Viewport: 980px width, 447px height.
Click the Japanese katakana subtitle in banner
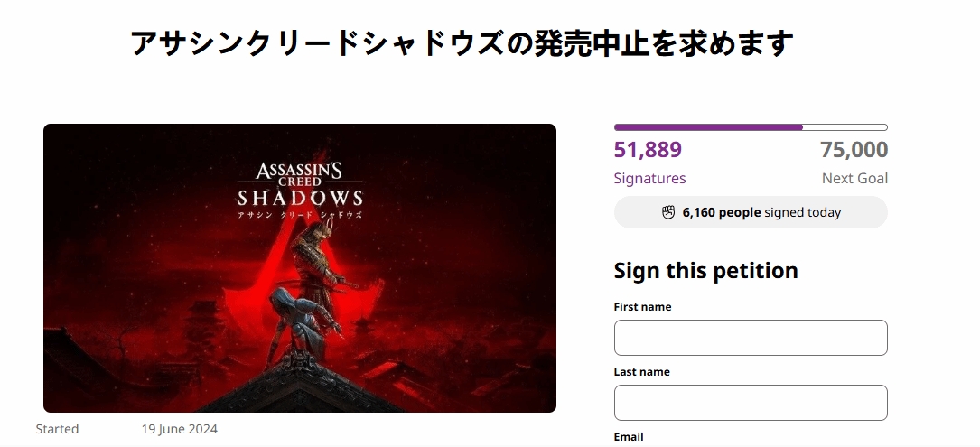point(299,215)
